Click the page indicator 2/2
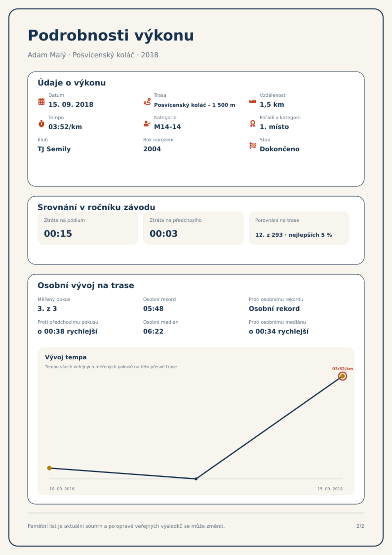 point(360,526)
